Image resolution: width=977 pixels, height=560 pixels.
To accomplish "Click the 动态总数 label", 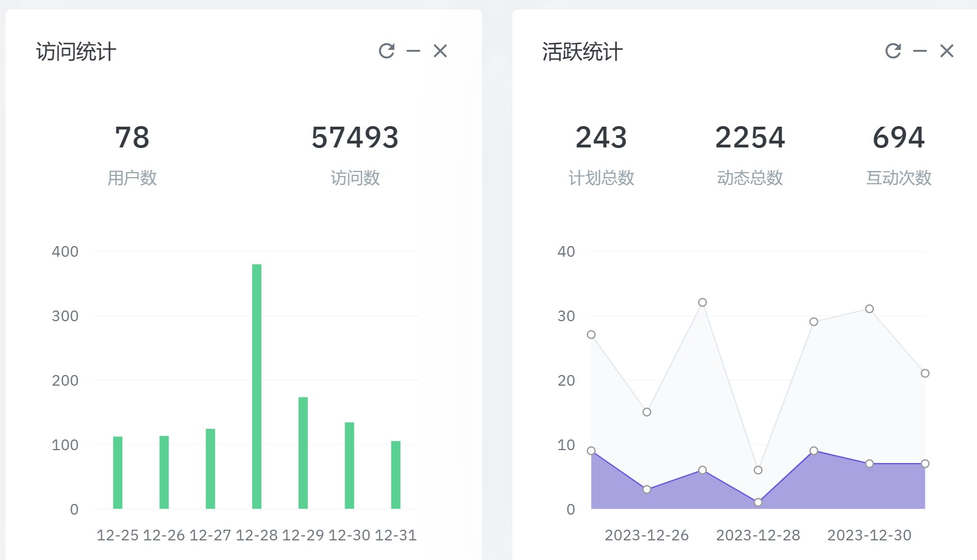I will pyautogui.click(x=750, y=178).
